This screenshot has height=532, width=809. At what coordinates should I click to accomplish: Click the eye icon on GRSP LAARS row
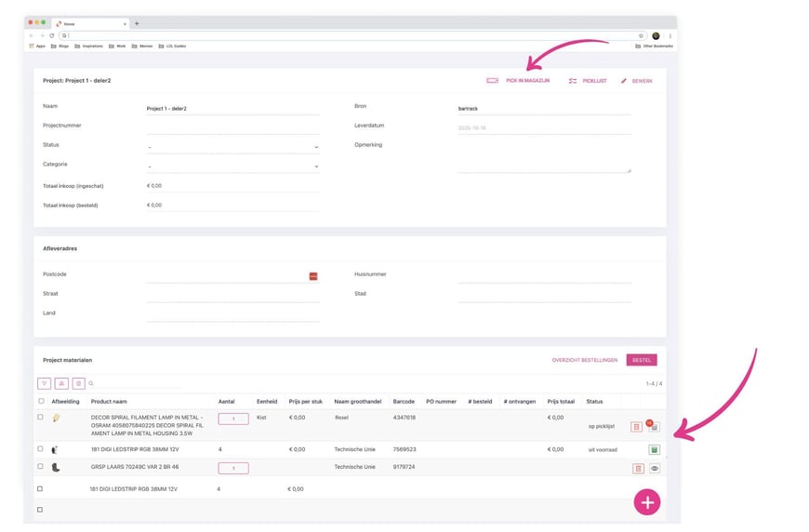pyautogui.click(x=654, y=469)
